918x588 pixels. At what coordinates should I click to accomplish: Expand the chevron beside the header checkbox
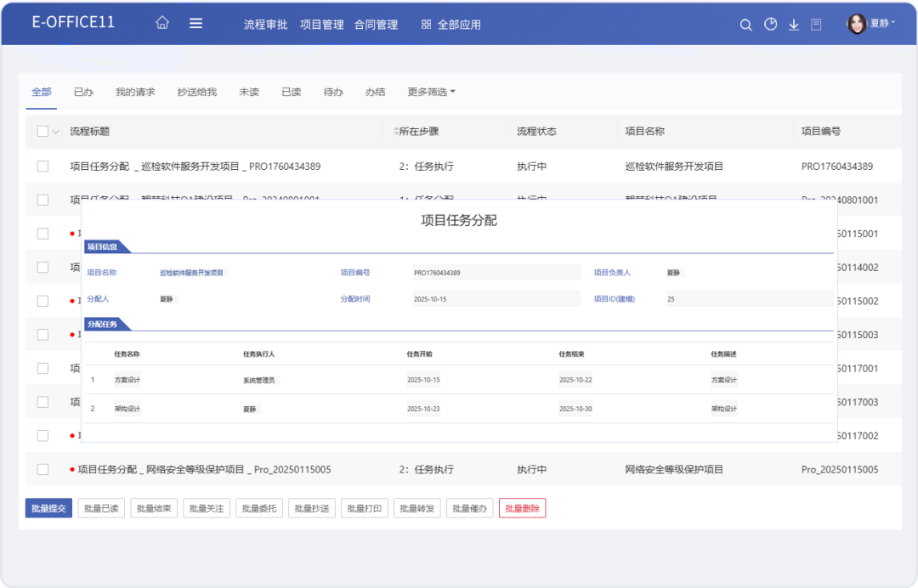pos(56,132)
